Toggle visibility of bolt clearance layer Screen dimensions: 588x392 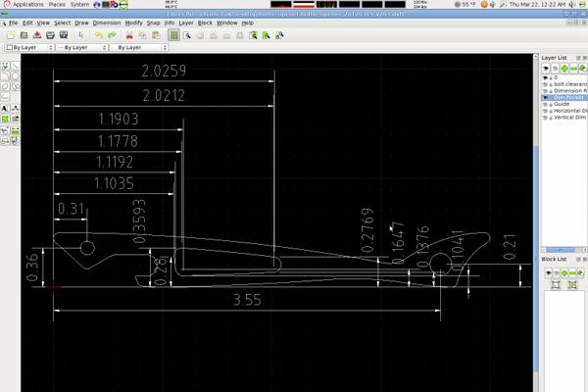coord(545,84)
